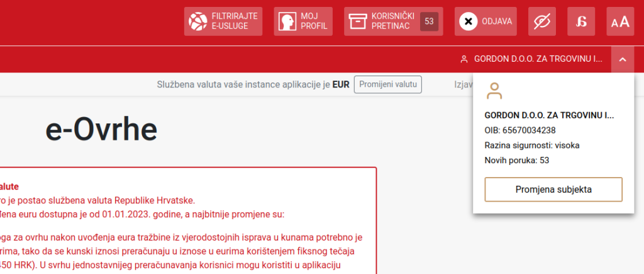Click the Novih poruka: 53 line
The width and height of the screenshot is (644, 274).
(518, 161)
